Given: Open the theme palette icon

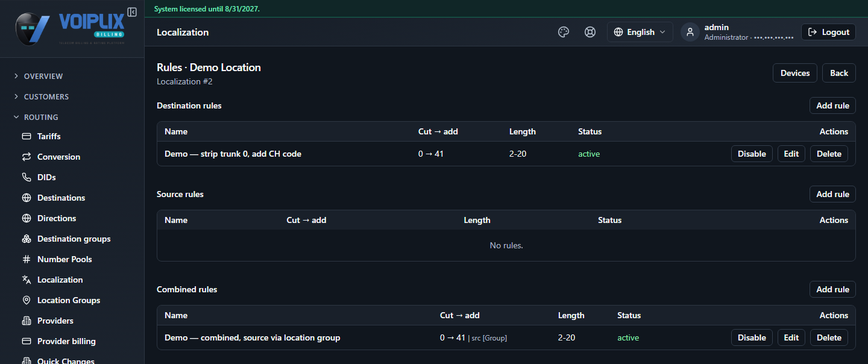Looking at the screenshot, I should [x=564, y=33].
